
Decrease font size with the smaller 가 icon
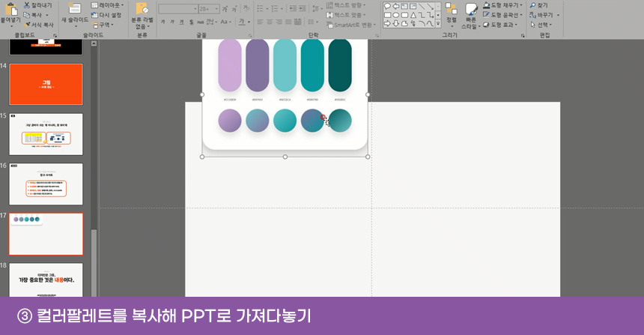pos(234,9)
